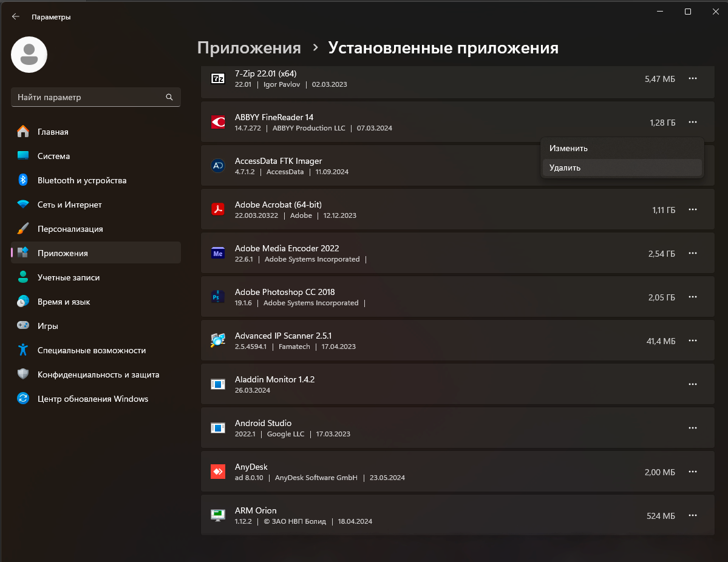Open more options for Adobe Photoshop CC 2018
This screenshot has height=562, width=728.
click(x=693, y=297)
